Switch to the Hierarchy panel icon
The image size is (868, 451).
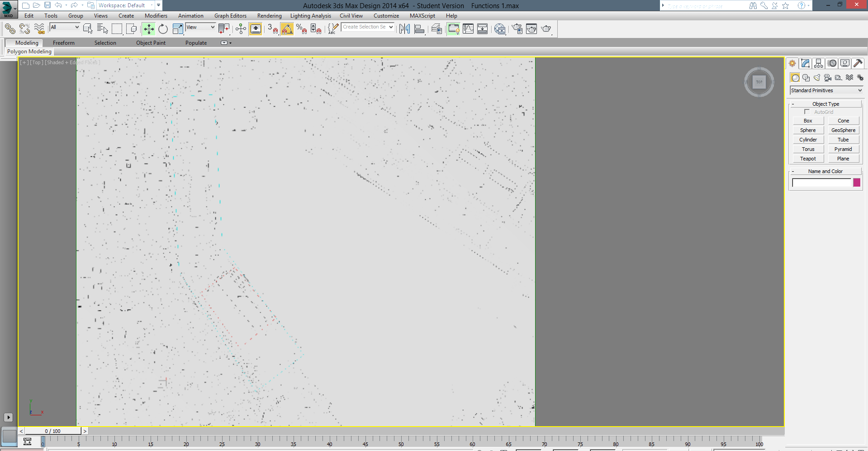click(818, 63)
